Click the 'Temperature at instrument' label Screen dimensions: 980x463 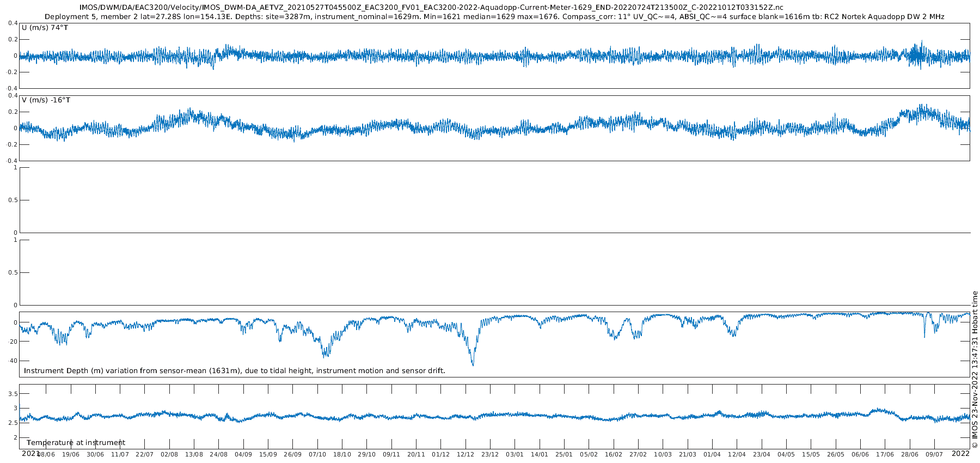[x=76, y=443]
